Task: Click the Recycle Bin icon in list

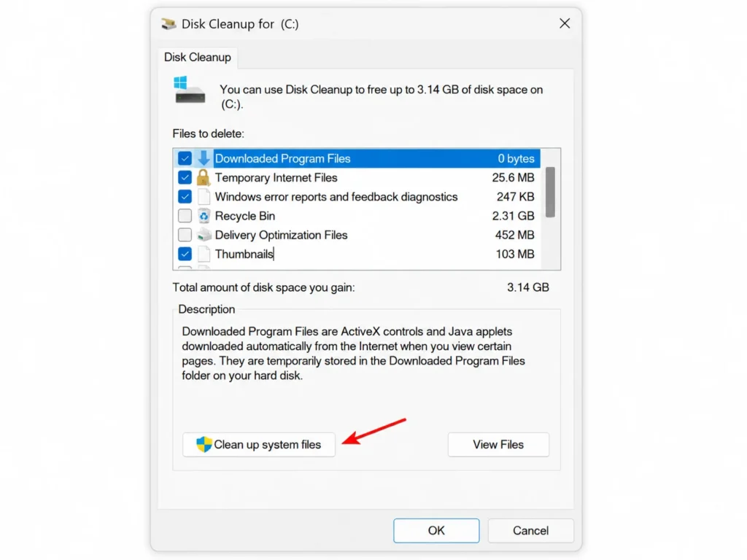Action: point(204,216)
